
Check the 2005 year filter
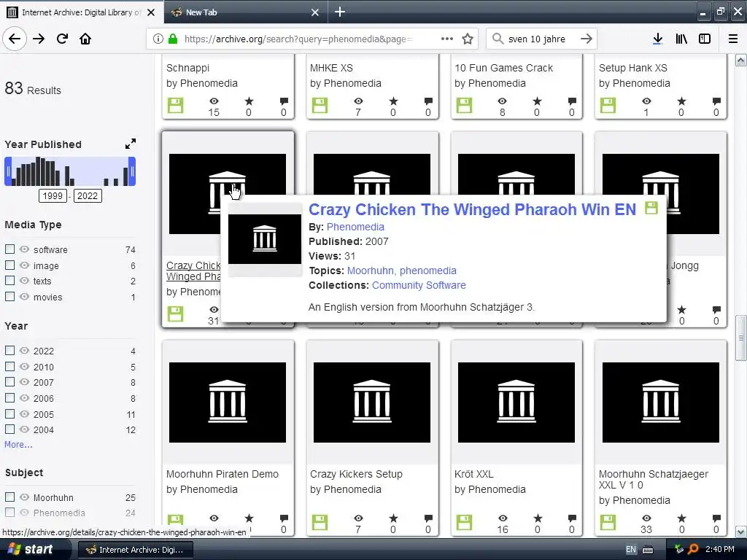(9, 413)
